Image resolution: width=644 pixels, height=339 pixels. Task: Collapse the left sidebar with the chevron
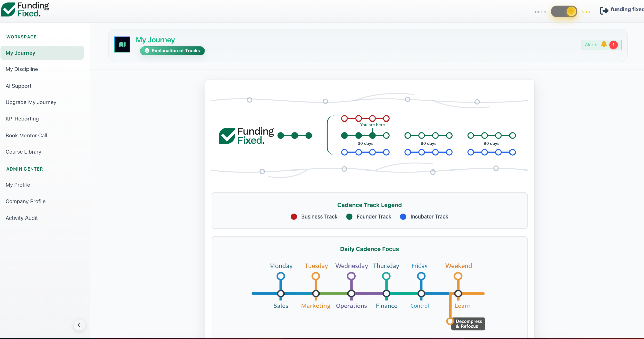[x=79, y=325]
